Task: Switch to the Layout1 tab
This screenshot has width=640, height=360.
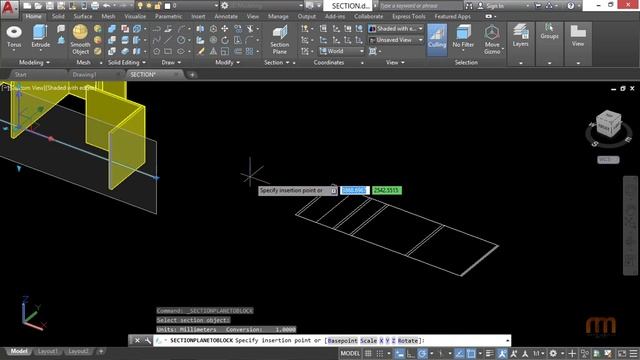Action: pyautogui.click(x=47, y=351)
